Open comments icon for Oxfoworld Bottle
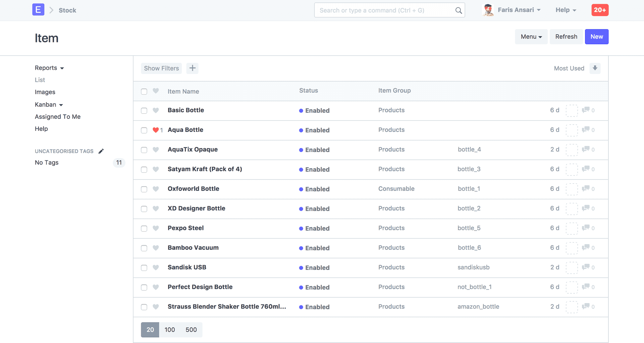The width and height of the screenshot is (644, 343). click(586, 189)
